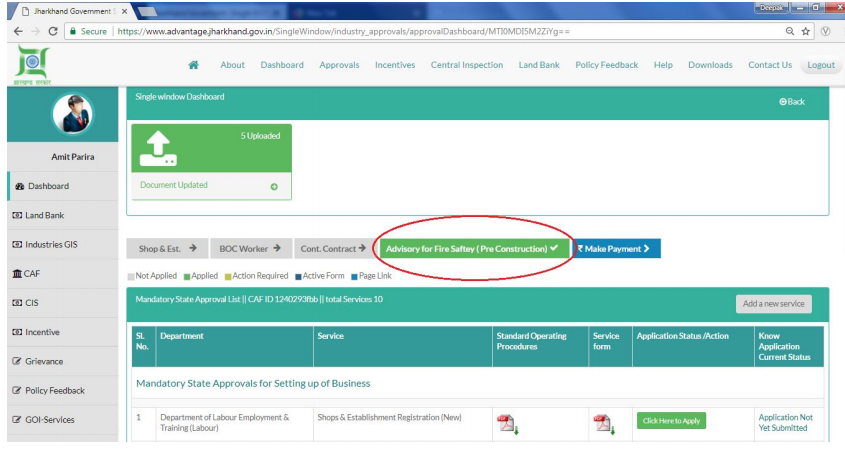Open the Incentives menu

[395, 65]
